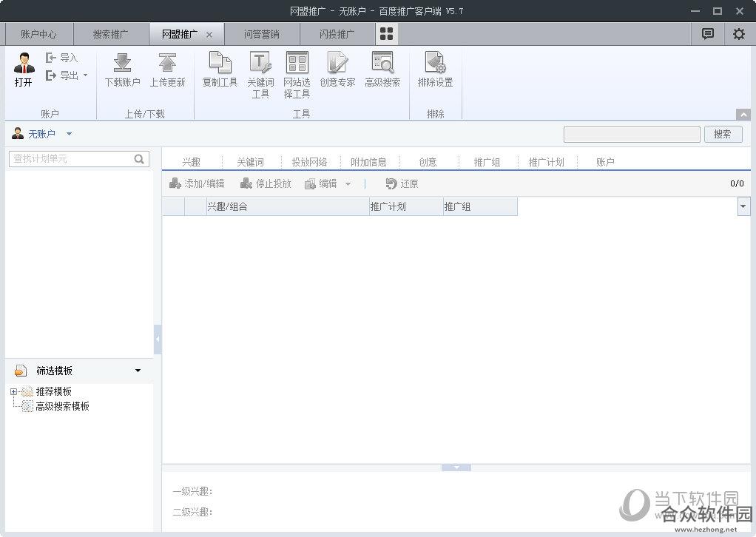Open the 筛选模板 dropdown arrow

tap(138, 371)
